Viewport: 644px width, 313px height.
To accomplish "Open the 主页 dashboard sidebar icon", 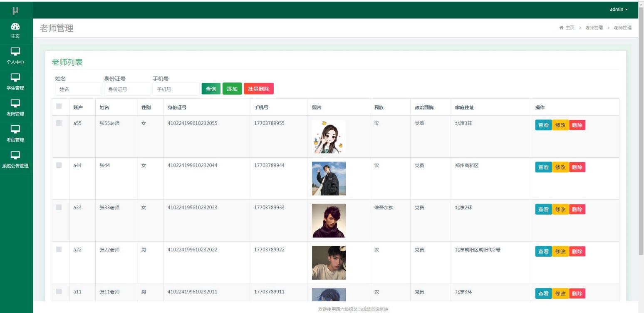I will [x=15, y=30].
